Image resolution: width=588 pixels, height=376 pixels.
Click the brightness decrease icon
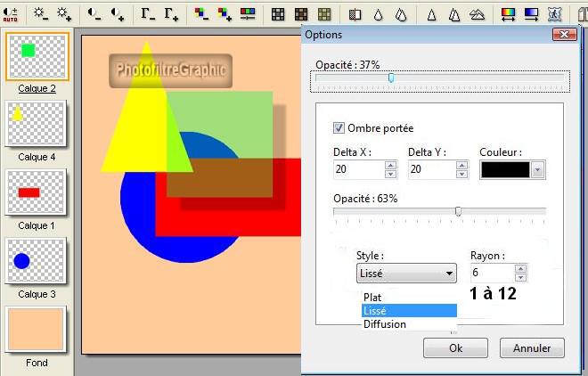click(41, 14)
